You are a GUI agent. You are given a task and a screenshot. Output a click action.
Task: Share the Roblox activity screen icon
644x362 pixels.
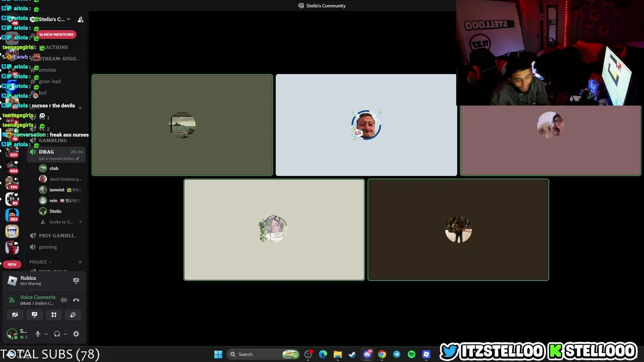(76, 281)
